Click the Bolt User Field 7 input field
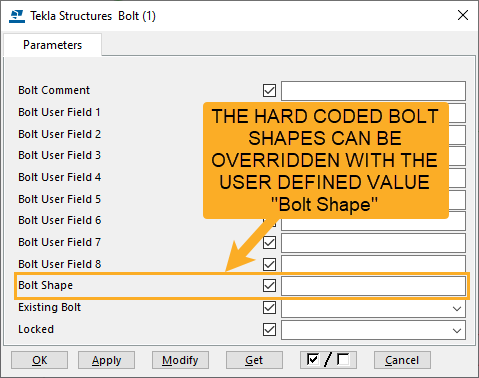The height and width of the screenshot is (378, 479). pos(373,243)
